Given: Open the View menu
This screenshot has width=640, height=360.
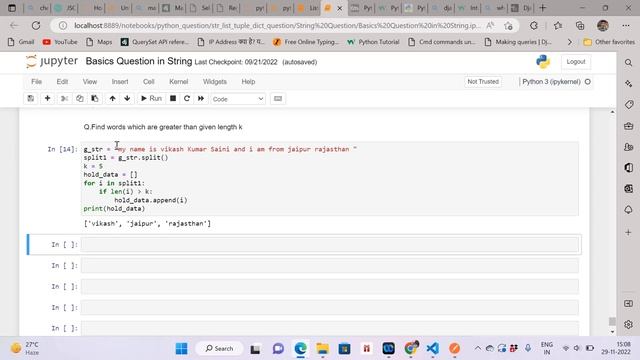Looking at the screenshot, I should click(x=90, y=82).
